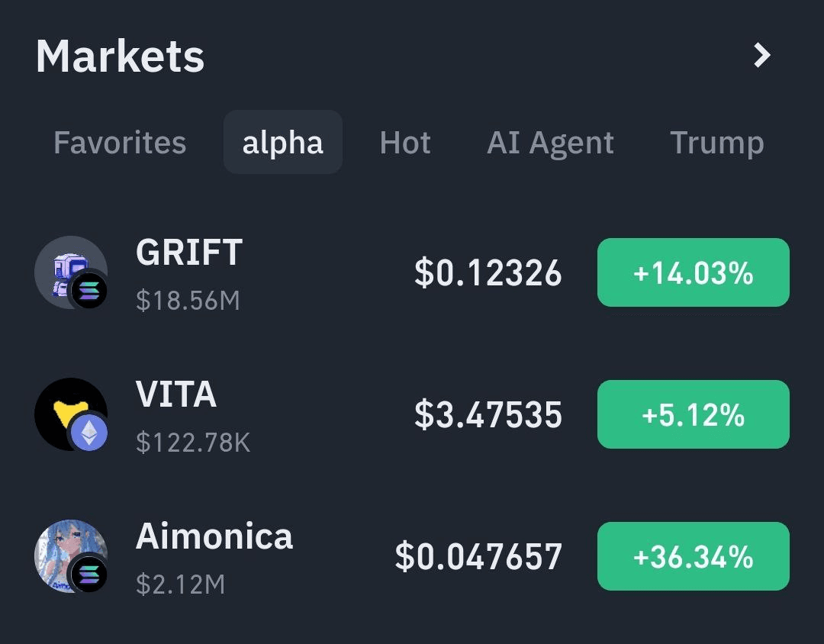Open the VITA token name
The height and width of the screenshot is (644, 824).
[x=176, y=394]
